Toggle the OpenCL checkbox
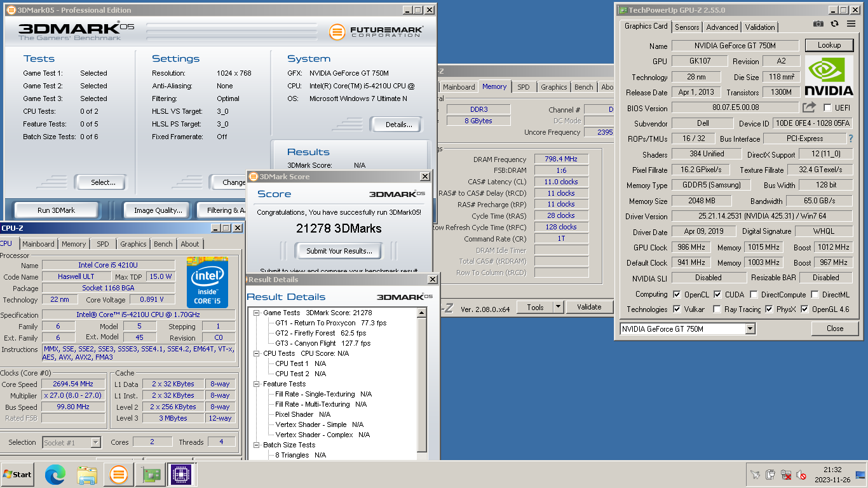Screen dimensions: 868x488 pyautogui.click(x=677, y=295)
